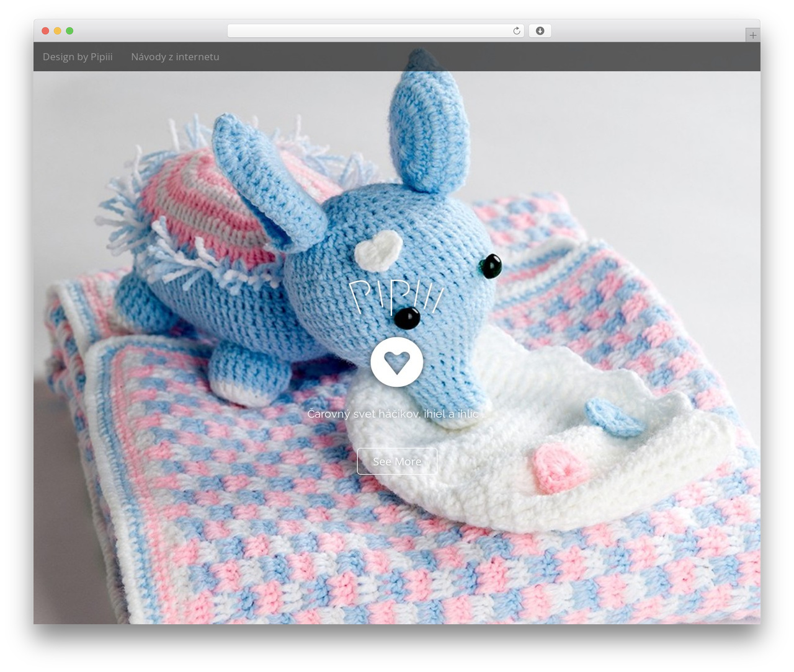Maximize the window with the green button
Screen dimensions: 794x672
tap(69, 31)
